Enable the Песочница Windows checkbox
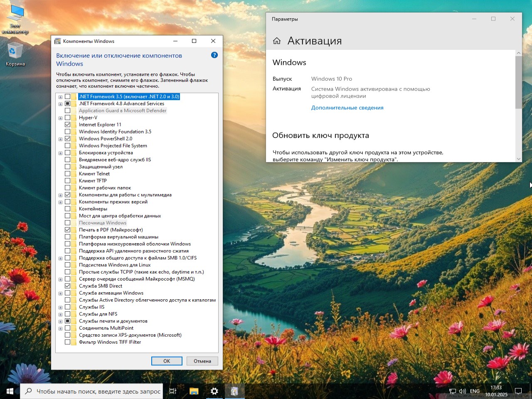Screen dimensions: 532x399 pyautogui.click(x=68, y=222)
